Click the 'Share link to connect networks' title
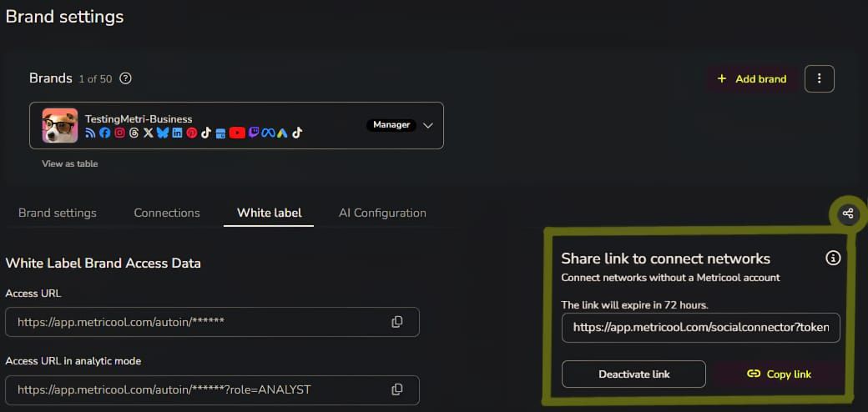This screenshot has height=412, width=868. pyautogui.click(x=666, y=259)
